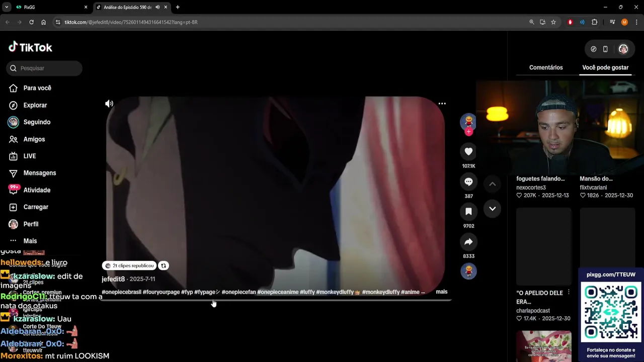The image size is (644, 362).
Task: Open site info icon in address bar
Action: (58, 22)
